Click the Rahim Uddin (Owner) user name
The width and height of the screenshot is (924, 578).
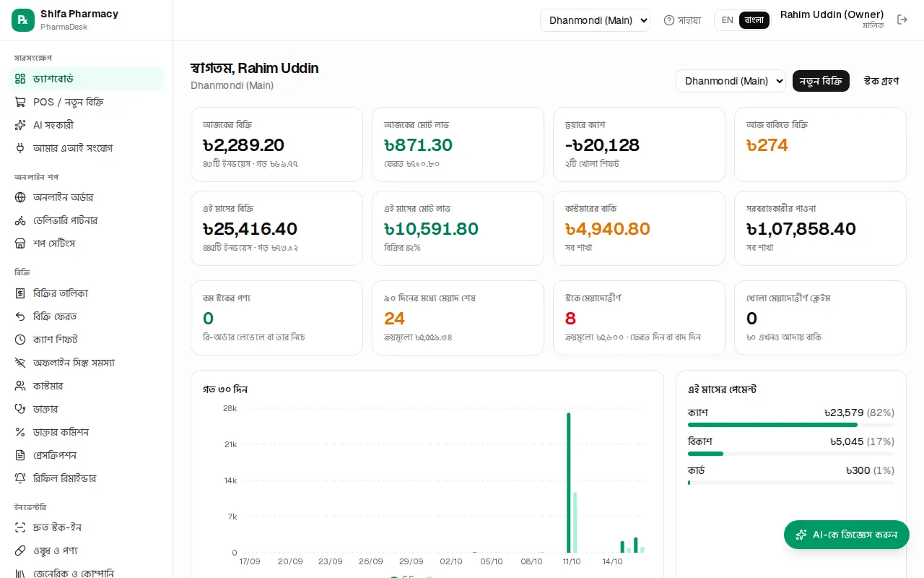832,14
